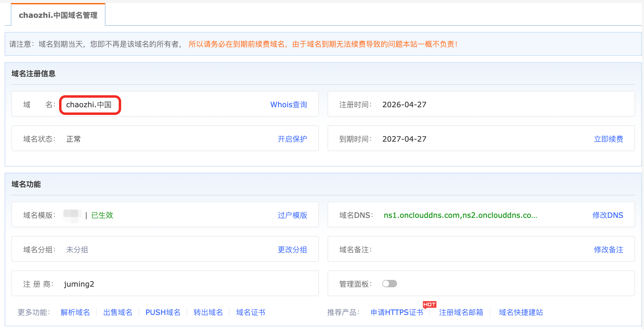Open the Whois查询 link

tap(288, 105)
